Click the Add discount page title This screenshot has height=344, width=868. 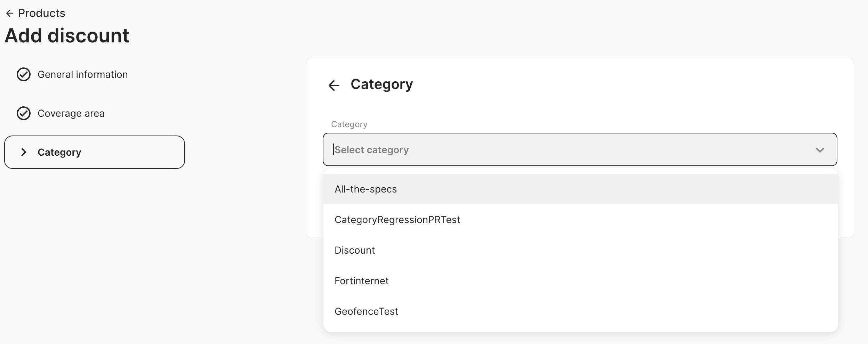(67, 35)
